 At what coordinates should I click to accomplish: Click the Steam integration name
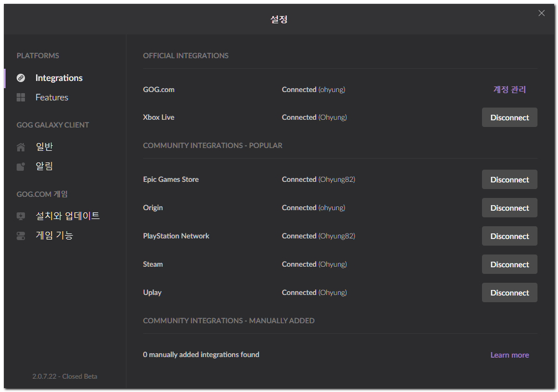pos(153,264)
